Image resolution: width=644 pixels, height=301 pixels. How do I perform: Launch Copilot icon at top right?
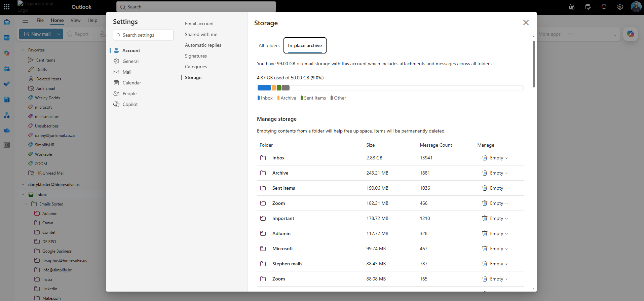[631, 34]
